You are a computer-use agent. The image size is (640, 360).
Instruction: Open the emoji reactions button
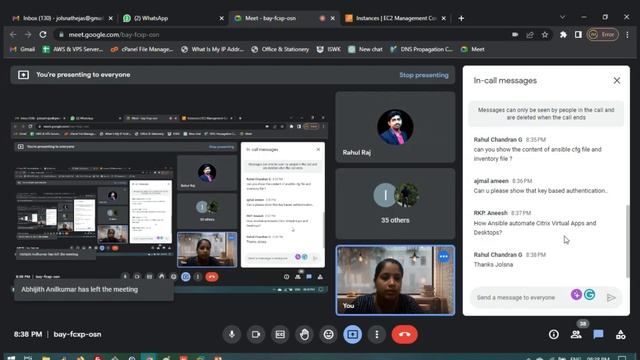tap(328, 335)
